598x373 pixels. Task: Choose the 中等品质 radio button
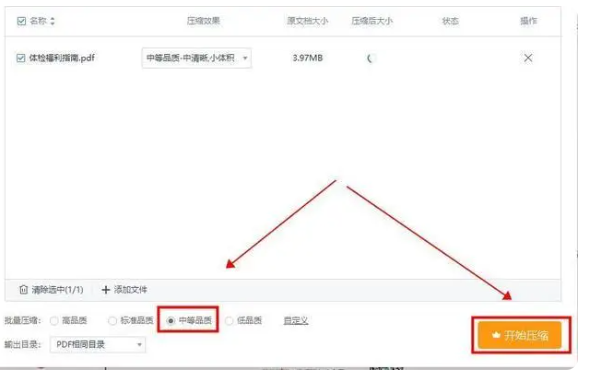pos(171,321)
